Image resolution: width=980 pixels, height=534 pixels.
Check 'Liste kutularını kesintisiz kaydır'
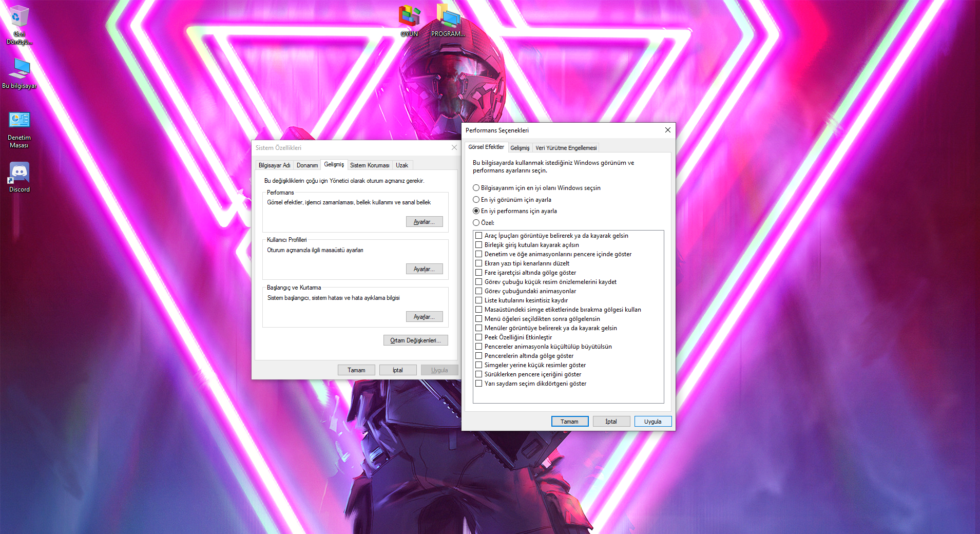point(478,300)
